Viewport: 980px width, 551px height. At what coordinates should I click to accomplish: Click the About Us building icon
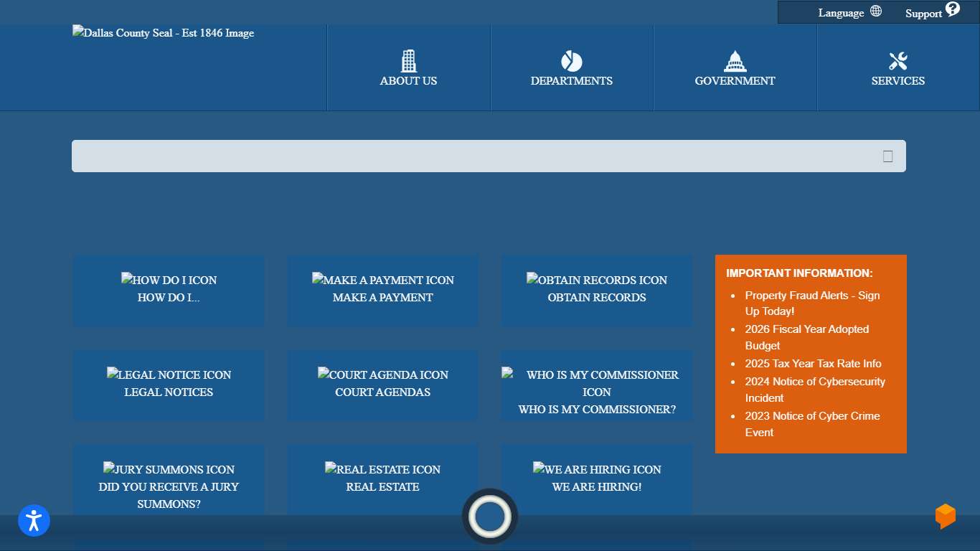[408, 61]
